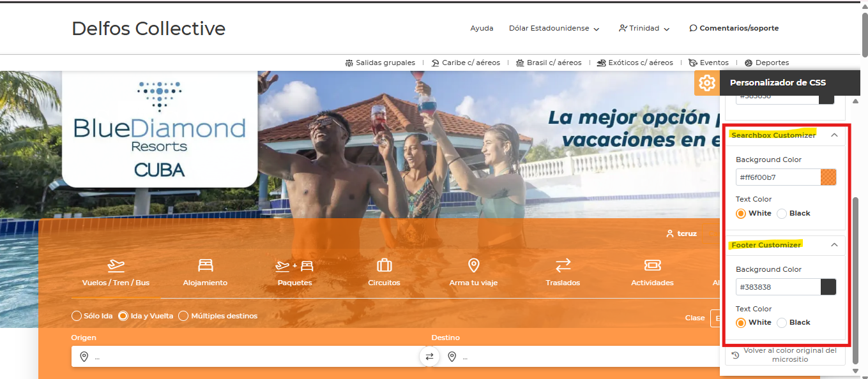Viewport: 868px width, 379px height.
Task: Select the Sólo Ida radio option
Action: point(77,316)
